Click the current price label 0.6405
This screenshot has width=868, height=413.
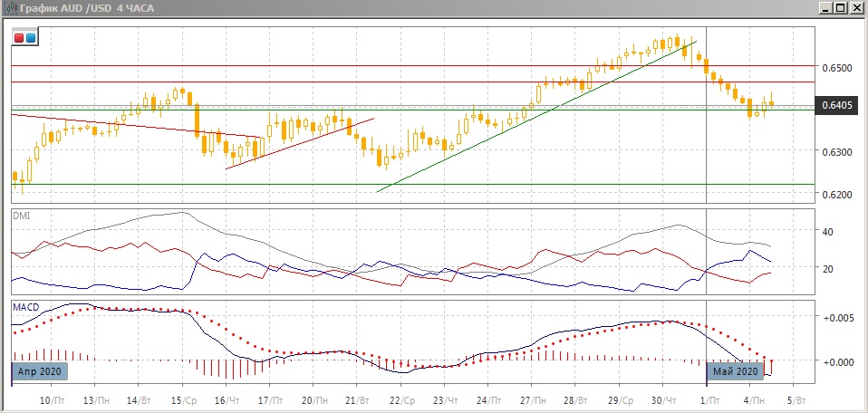click(x=838, y=106)
